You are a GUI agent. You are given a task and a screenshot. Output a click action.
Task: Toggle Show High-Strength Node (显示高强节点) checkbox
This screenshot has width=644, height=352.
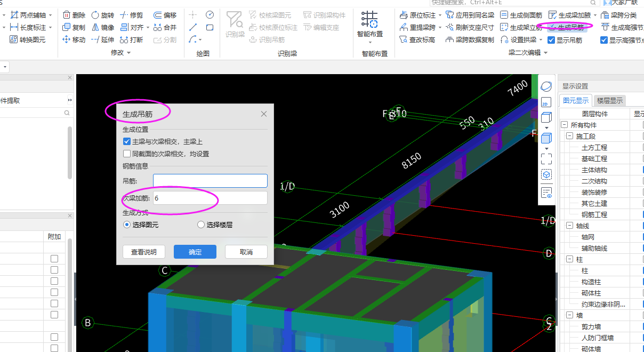604,39
